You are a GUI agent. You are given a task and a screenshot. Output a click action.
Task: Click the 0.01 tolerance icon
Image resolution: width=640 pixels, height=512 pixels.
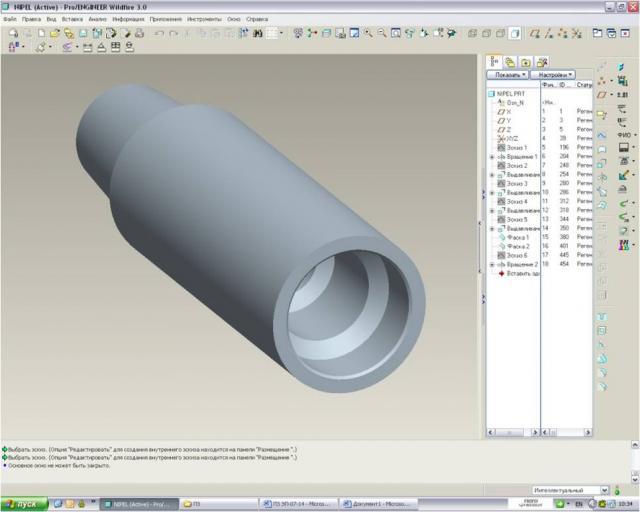tap(622, 95)
